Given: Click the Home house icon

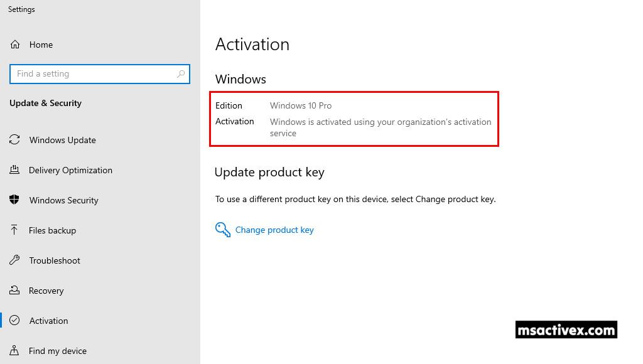Looking at the screenshot, I should click(x=15, y=45).
